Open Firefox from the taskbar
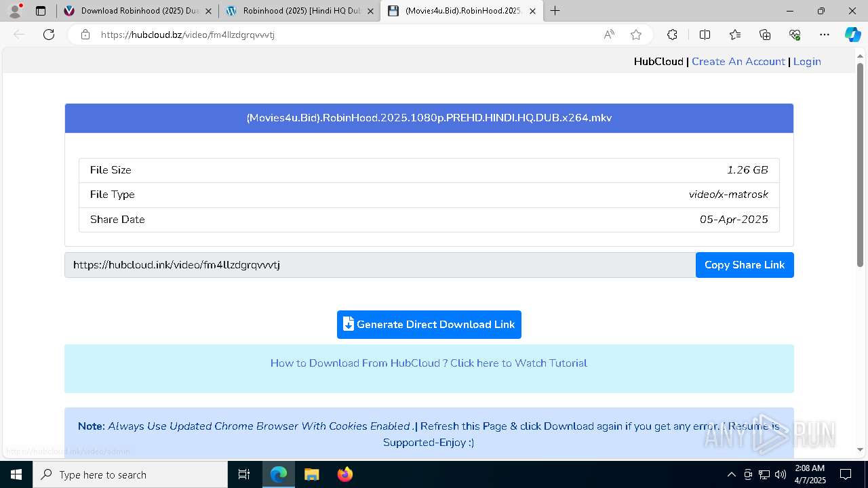Image resolution: width=868 pixels, height=488 pixels. [345, 474]
